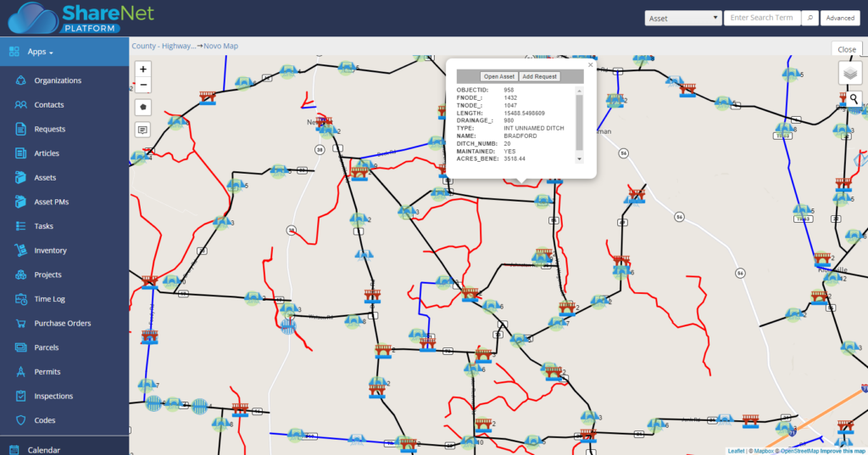This screenshot has height=455, width=868.
Task: Click the Enter Search Term field
Action: (x=763, y=19)
